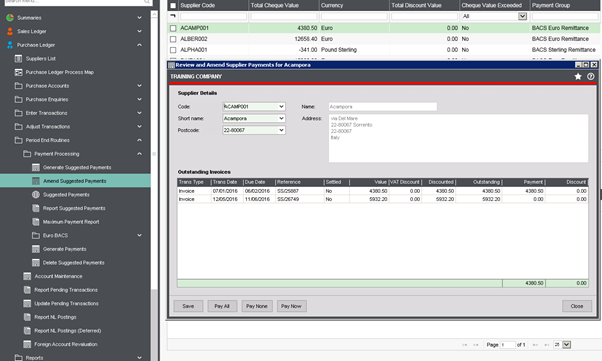Tick the select-all checkbox in grid header
The width and height of the screenshot is (602, 361).
(x=173, y=6)
